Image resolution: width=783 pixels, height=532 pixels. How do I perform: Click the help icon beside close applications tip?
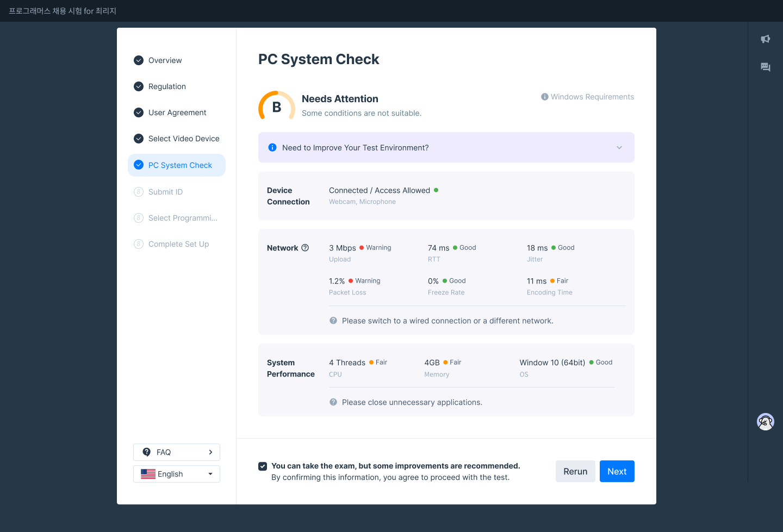click(x=333, y=402)
